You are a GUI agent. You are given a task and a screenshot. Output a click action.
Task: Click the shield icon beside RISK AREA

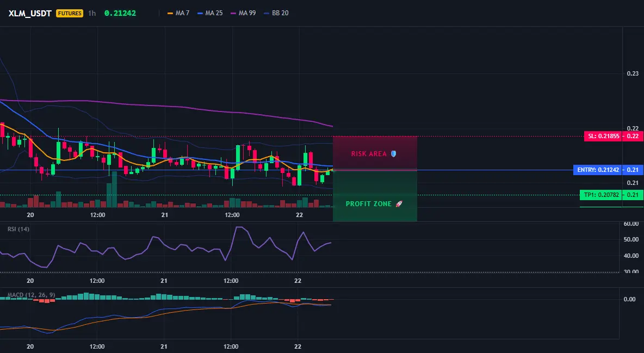click(393, 154)
